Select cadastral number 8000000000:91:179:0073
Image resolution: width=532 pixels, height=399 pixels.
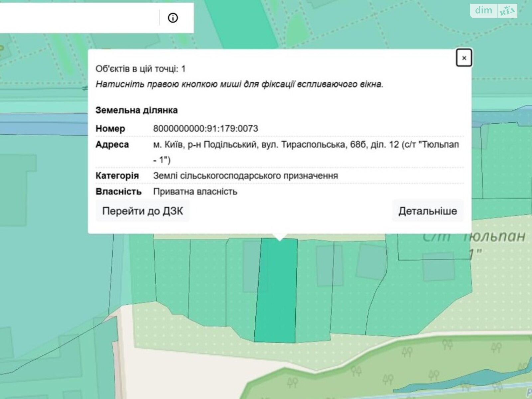point(206,128)
